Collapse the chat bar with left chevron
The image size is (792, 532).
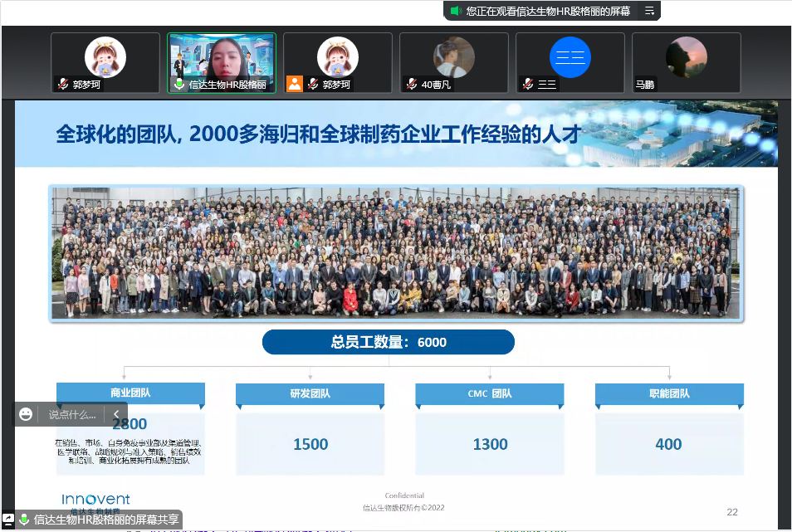pos(116,414)
